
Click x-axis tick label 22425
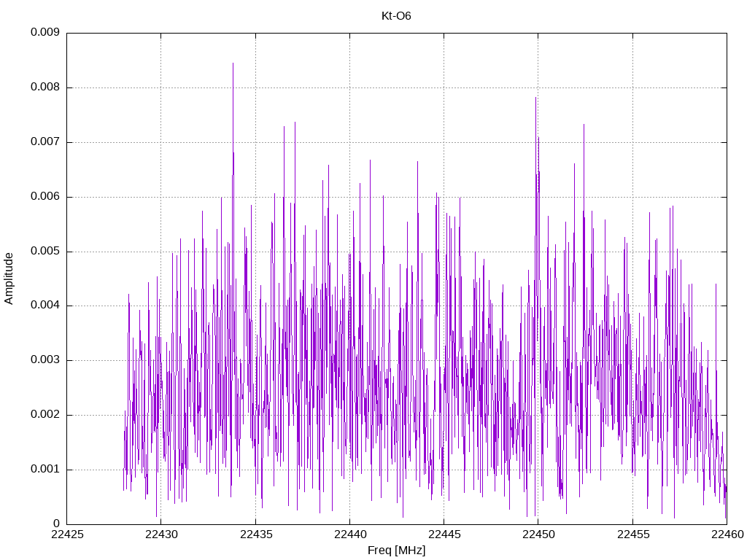[x=67, y=534]
